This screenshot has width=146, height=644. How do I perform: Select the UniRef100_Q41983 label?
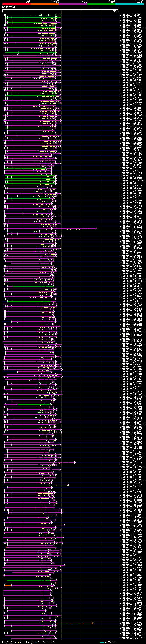pos(131,52)
